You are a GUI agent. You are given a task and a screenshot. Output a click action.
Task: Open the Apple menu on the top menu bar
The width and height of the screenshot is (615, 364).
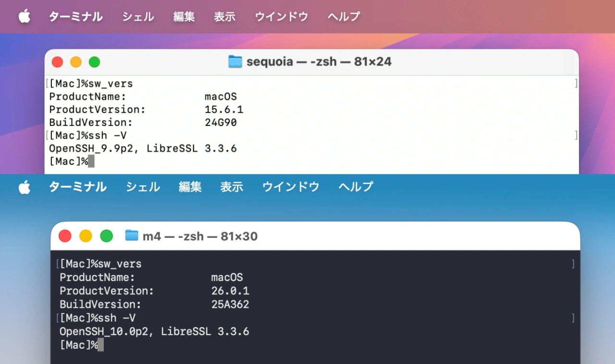tap(24, 16)
